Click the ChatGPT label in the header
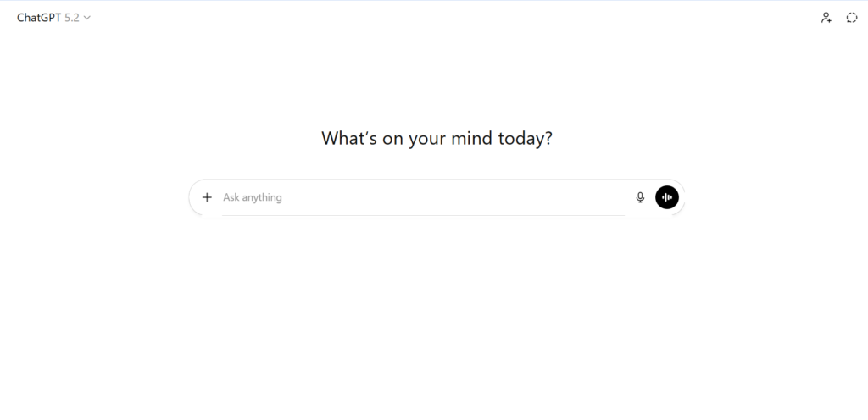Screen dimensions: 868x420 (39, 18)
